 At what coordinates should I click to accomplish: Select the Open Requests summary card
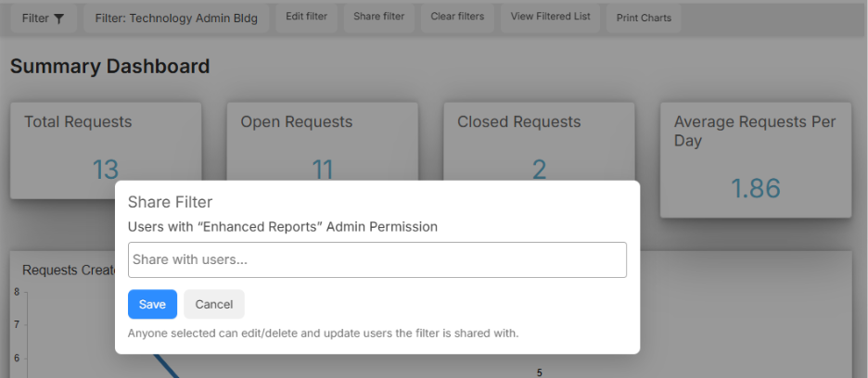click(322, 142)
